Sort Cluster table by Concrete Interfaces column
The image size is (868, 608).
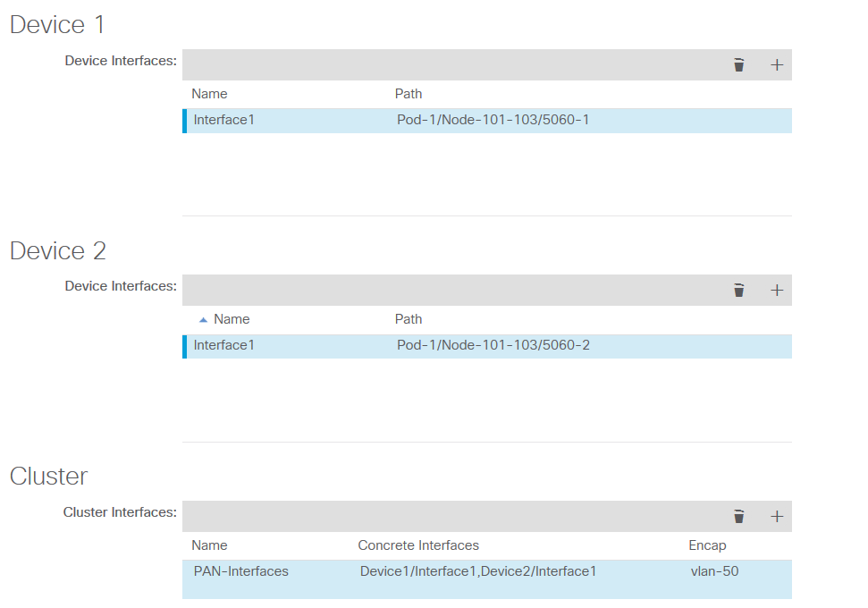[418, 545]
